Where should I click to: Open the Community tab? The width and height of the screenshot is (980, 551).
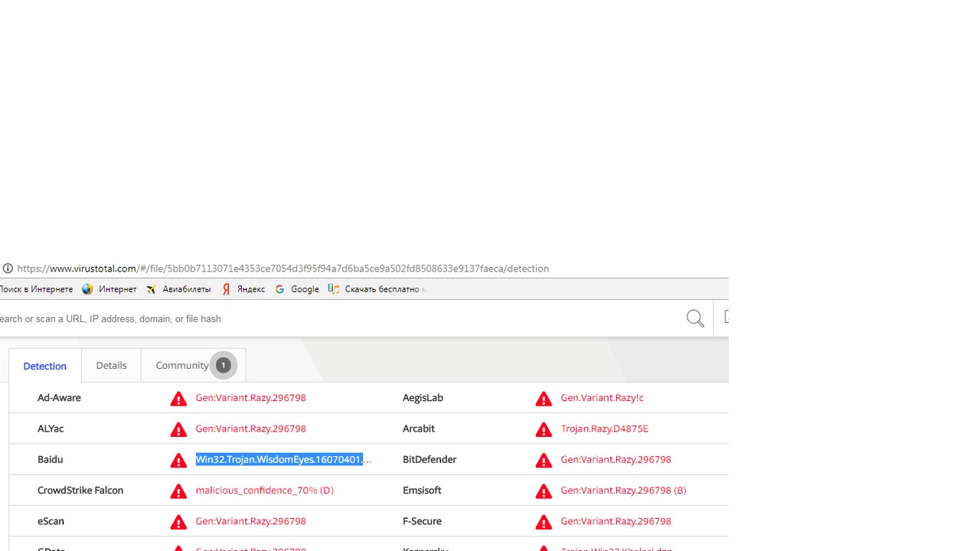point(181,365)
